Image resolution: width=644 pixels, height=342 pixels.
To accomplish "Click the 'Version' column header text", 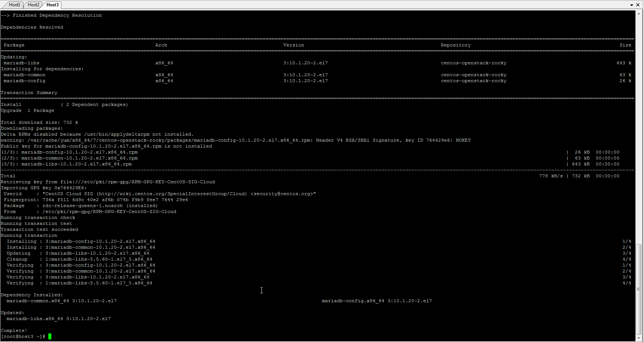I will coord(294,45).
